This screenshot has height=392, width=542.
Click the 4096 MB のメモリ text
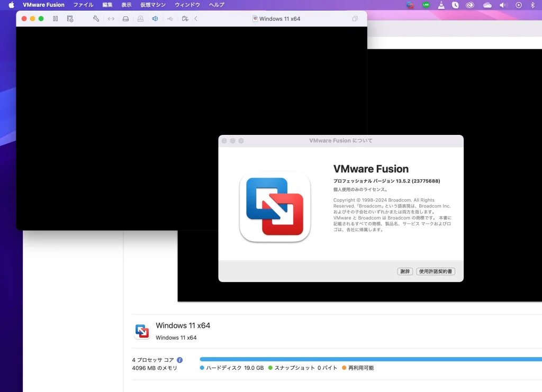[x=155, y=368]
